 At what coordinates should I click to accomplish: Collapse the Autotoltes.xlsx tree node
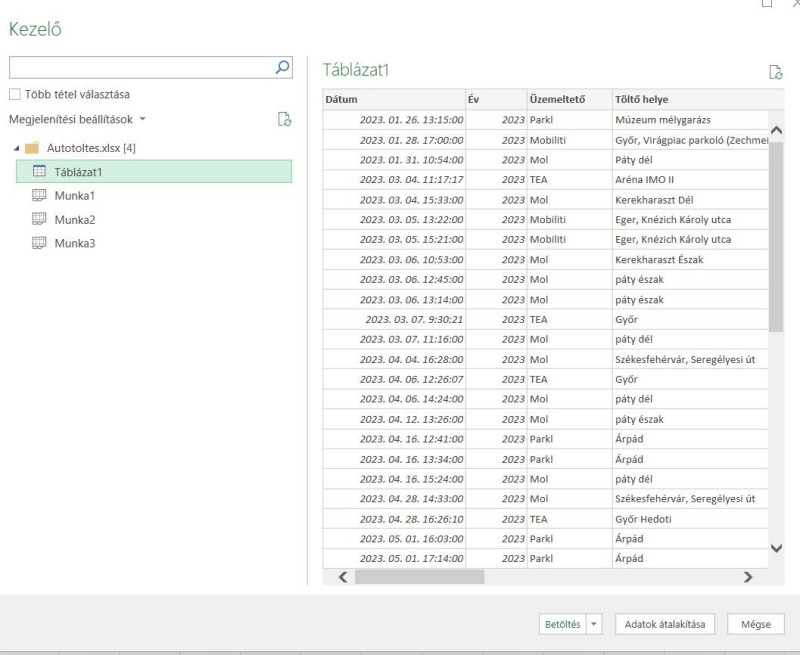point(16,148)
